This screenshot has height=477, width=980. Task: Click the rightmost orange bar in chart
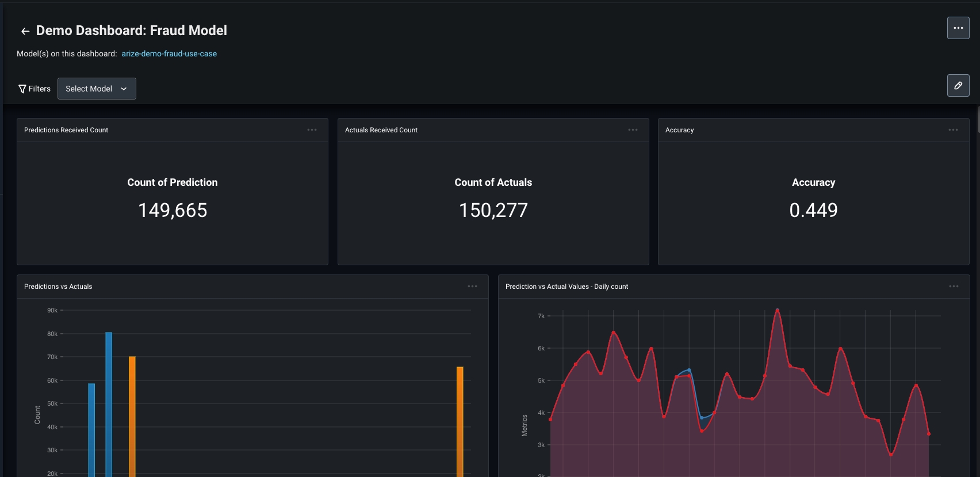coord(460,422)
